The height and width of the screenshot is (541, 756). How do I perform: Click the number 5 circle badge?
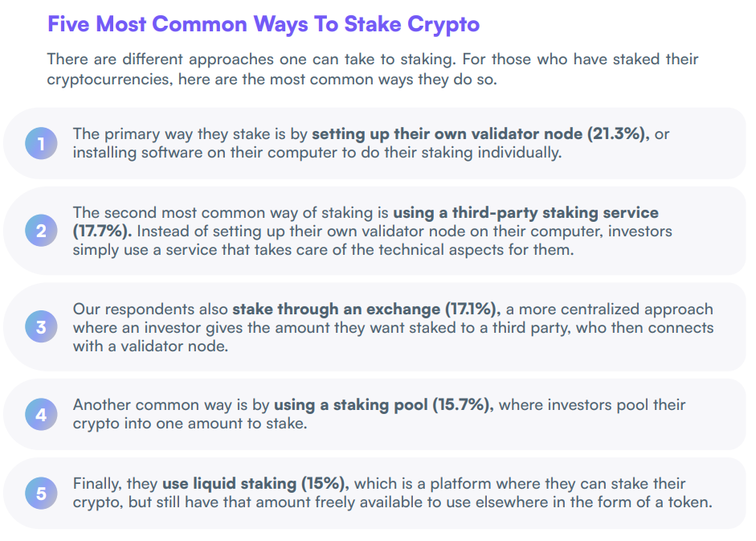point(42,494)
